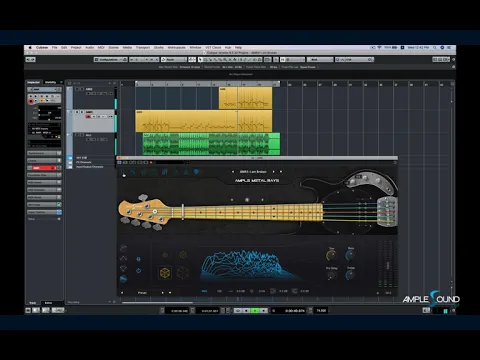Viewport: 480px width, 360px height.
Task: Open the Touch automation mode dropdown in the toolbar
Action: tap(174, 60)
